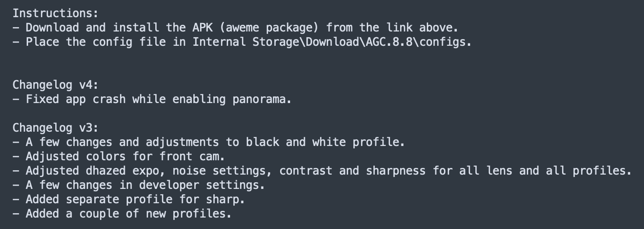Click the 'Adjusted dhazed expo' line
The image size is (644, 229).
(322, 171)
